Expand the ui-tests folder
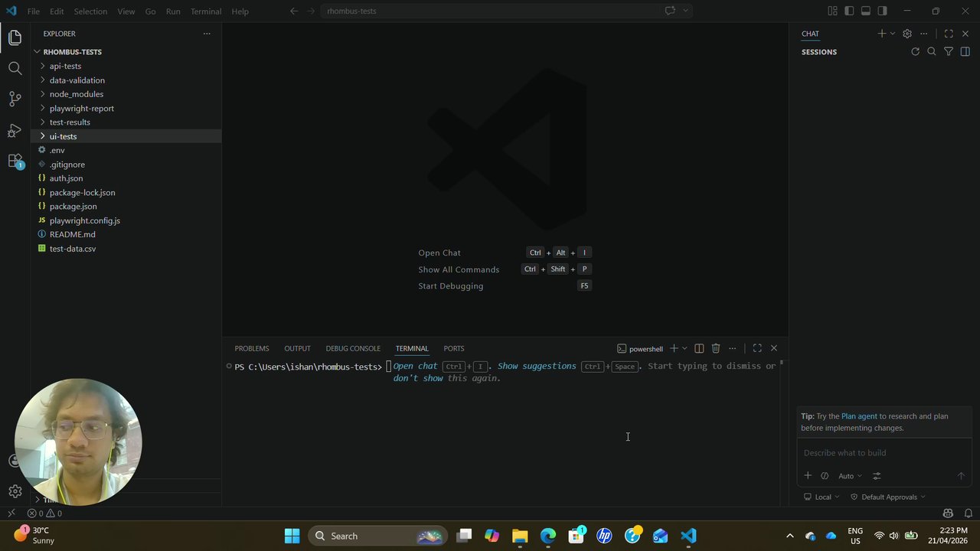Screen dimensions: 980x551 126,136
